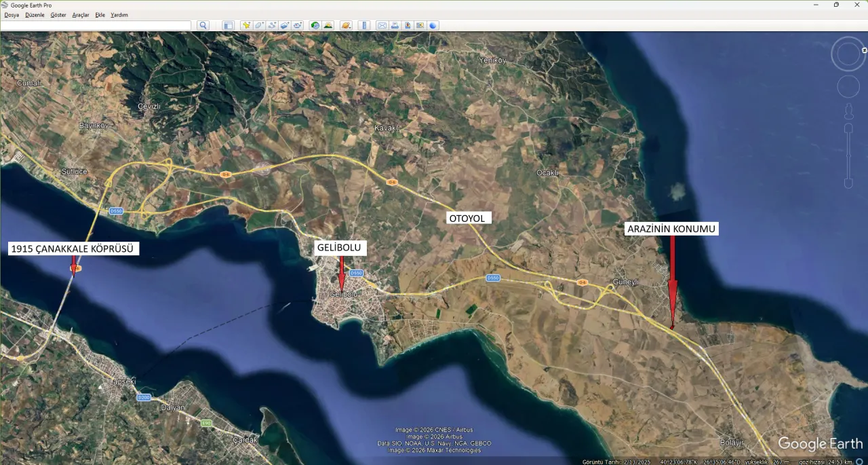
Task: Open the Ekle menu
Action: pyautogui.click(x=100, y=15)
